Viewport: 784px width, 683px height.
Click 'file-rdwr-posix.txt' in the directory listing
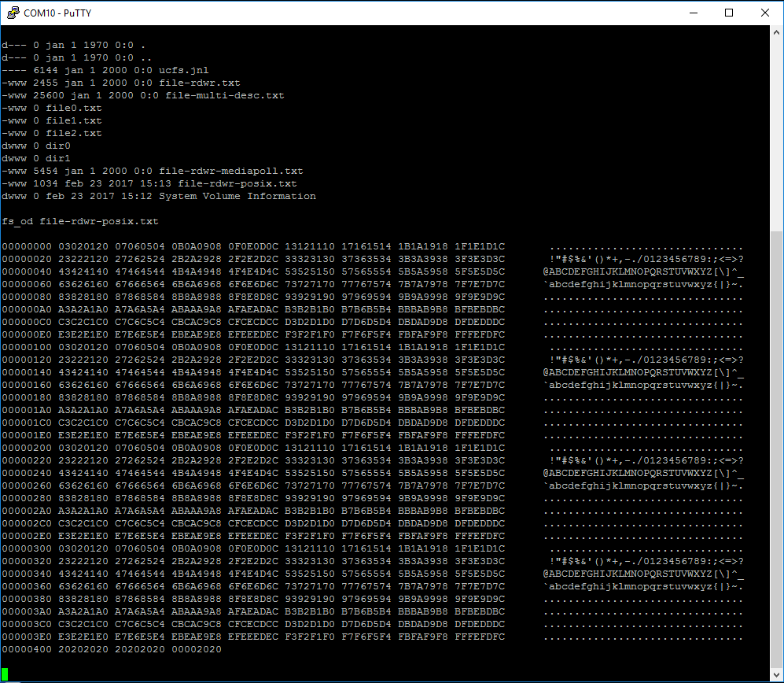pos(237,183)
